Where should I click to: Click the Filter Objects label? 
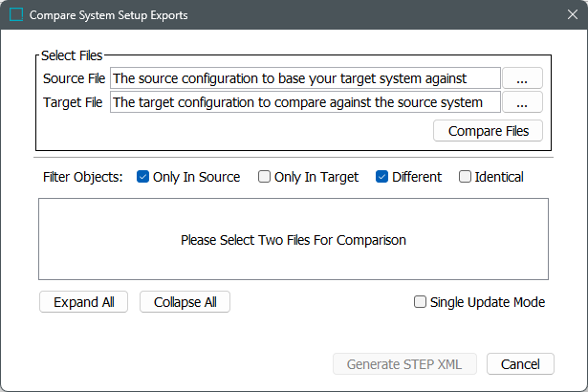[83, 177]
